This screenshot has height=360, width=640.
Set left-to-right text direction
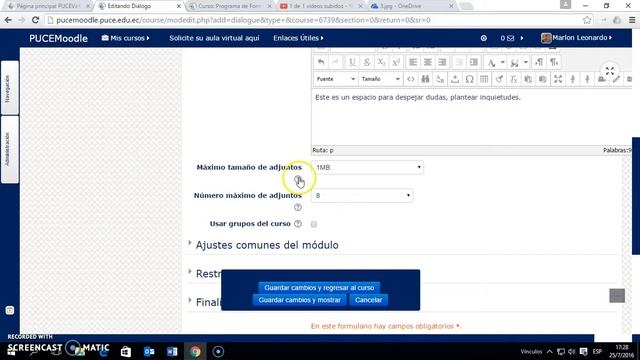tap(539, 62)
